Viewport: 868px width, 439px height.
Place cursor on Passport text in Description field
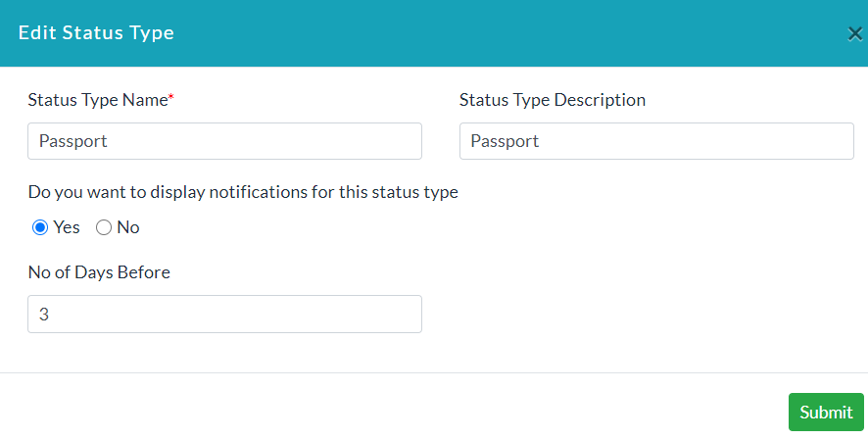(505, 141)
